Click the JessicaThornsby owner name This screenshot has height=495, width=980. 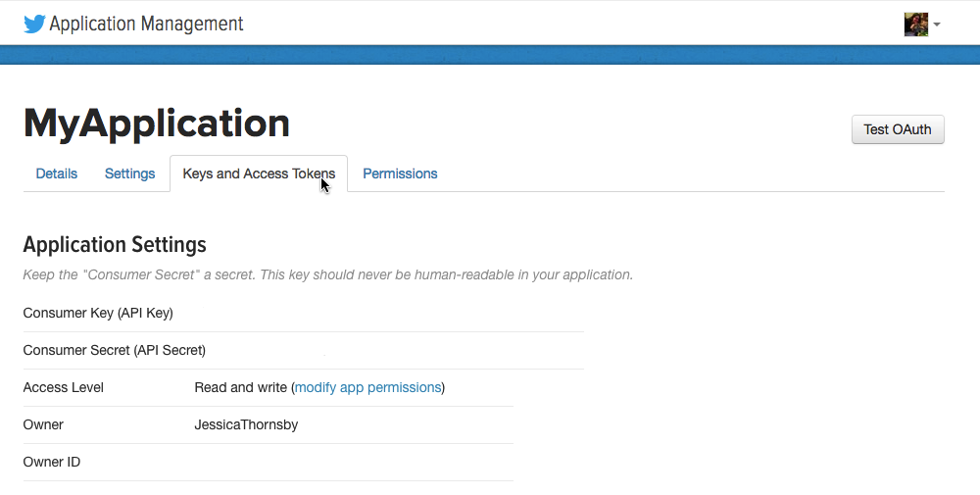click(x=246, y=424)
